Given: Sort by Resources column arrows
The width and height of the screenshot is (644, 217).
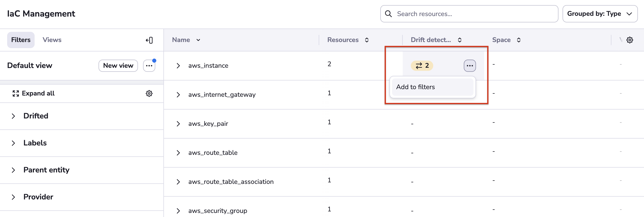Looking at the screenshot, I should (367, 40).
